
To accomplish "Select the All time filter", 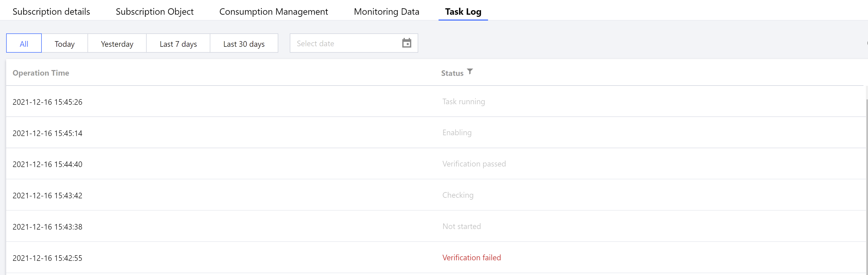I will click(24, 44).
